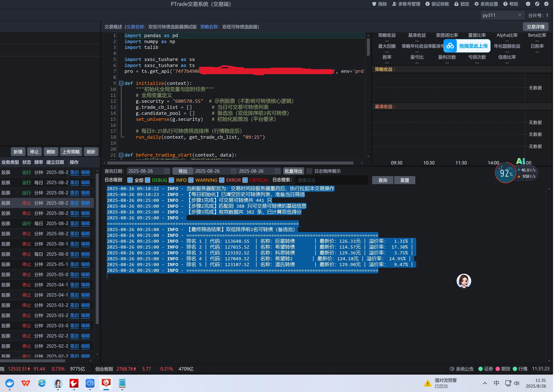The height and width of the screenshot is (392, 554).
Task: Click the 锁定 padlock icon
Action: pos(456,4)
